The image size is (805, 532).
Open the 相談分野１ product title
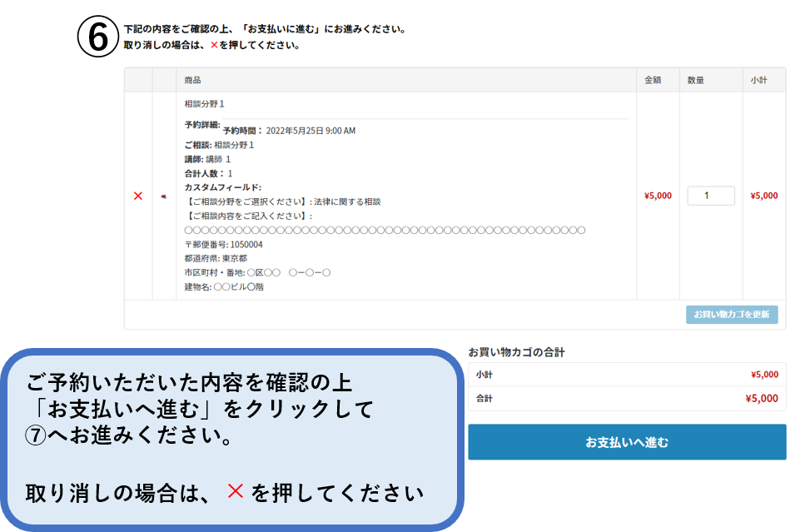point(204,104)
